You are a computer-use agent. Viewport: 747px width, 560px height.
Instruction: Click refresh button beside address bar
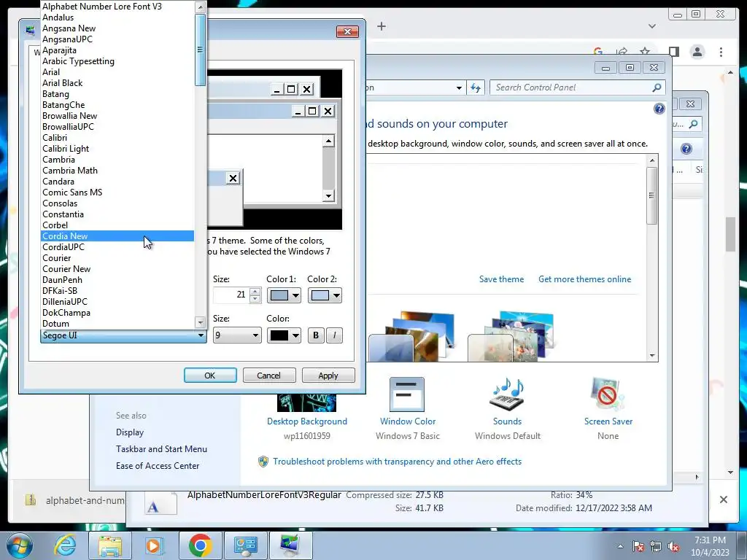(476, 87)
